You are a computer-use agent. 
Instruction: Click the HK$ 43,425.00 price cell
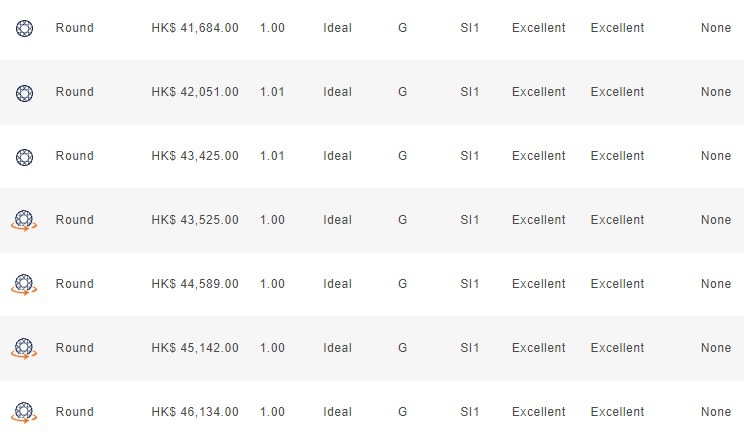coord(195,156)
